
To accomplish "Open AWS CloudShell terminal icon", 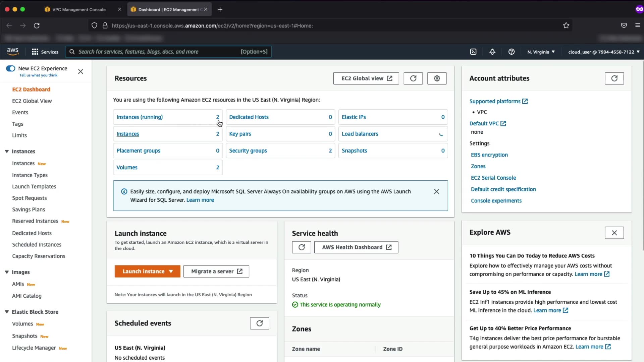I will pos(473,52).
